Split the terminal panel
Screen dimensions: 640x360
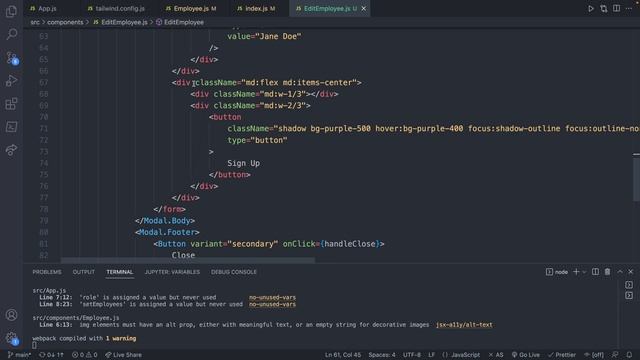(x=596, y=271)
